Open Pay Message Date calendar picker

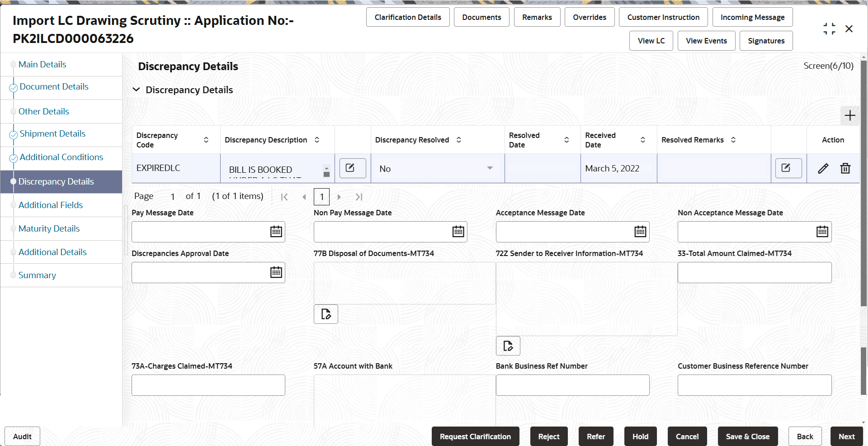point(276,232)
